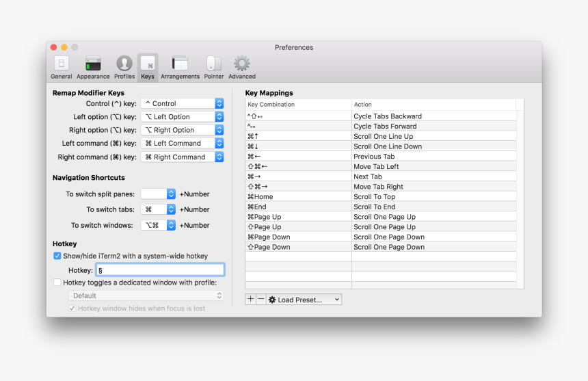Select the Scroll One Line Down mapping
Viewport: 588px width, 381px height.
coord(381,146)
